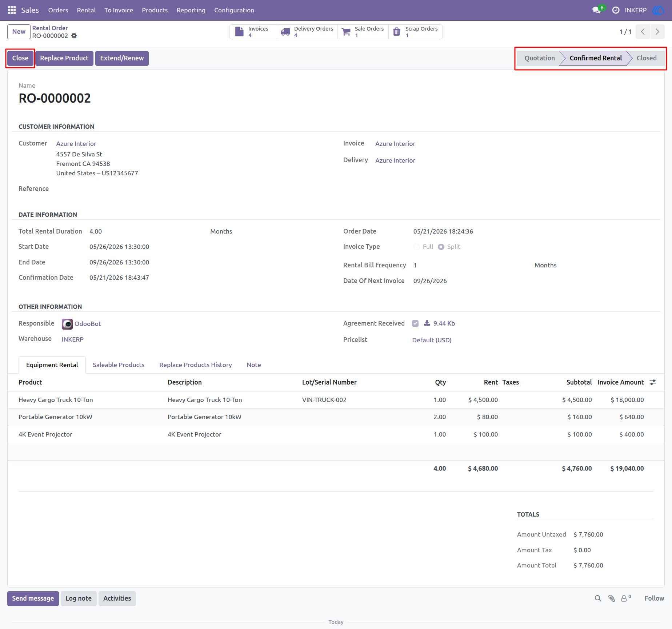Open the Sale Orders cart icon
Screen dimensions: 672x629
pyautogui.click(x=347, y=32)
